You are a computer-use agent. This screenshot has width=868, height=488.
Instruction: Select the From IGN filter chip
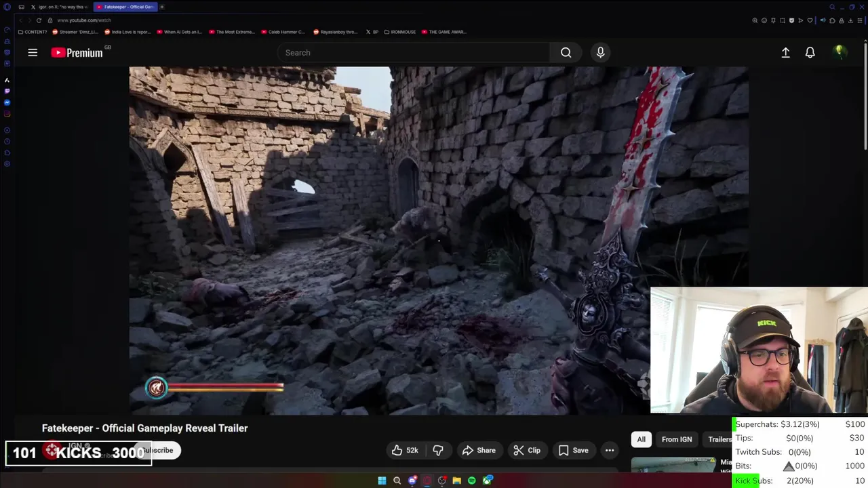[x=677, y=439]
